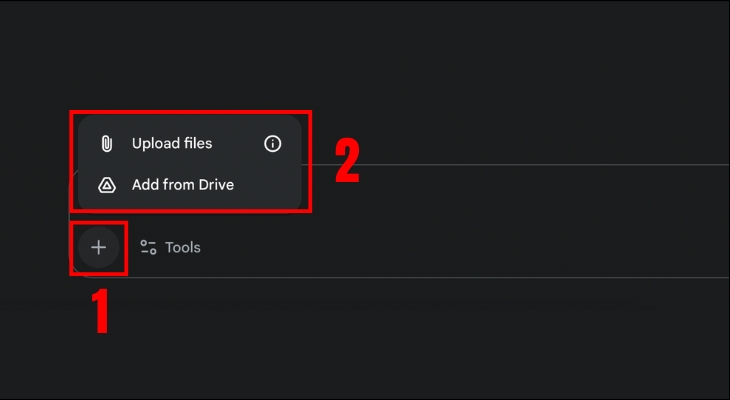The width and height of the screenshot is (730, 400).
Task: Click the red number 1 annotation
Action: tap(100, 311)
